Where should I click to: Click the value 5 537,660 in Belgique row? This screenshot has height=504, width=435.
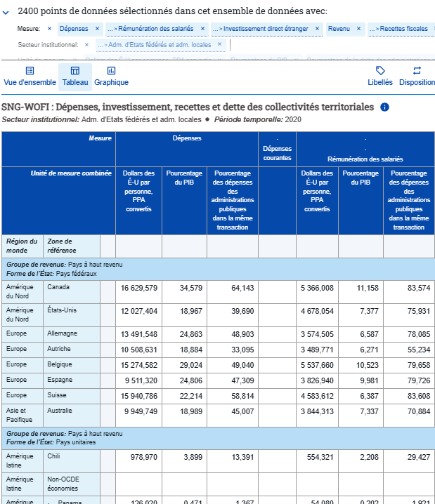point(317,365)
